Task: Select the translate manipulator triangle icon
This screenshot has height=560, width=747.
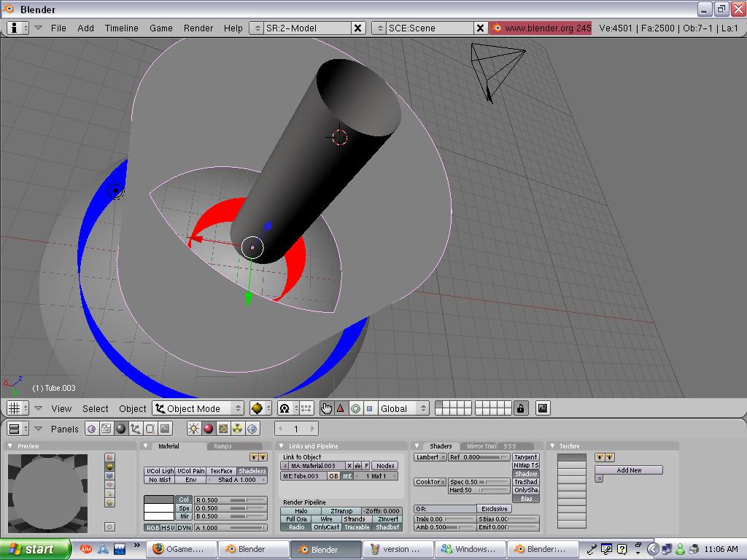Action: [x=341, y=408]
